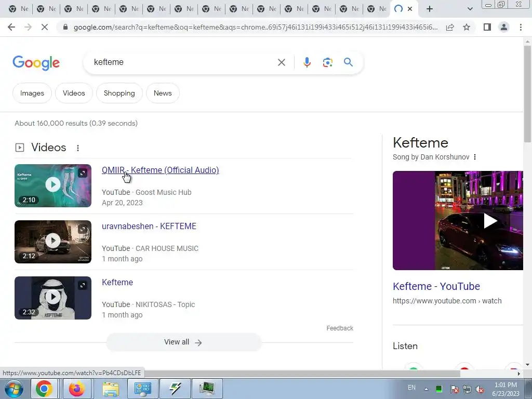Launch Firefox from the taskbar
The width and height of the screenshot is (532, 399).
pyautogui.click(x=77, y=389)
